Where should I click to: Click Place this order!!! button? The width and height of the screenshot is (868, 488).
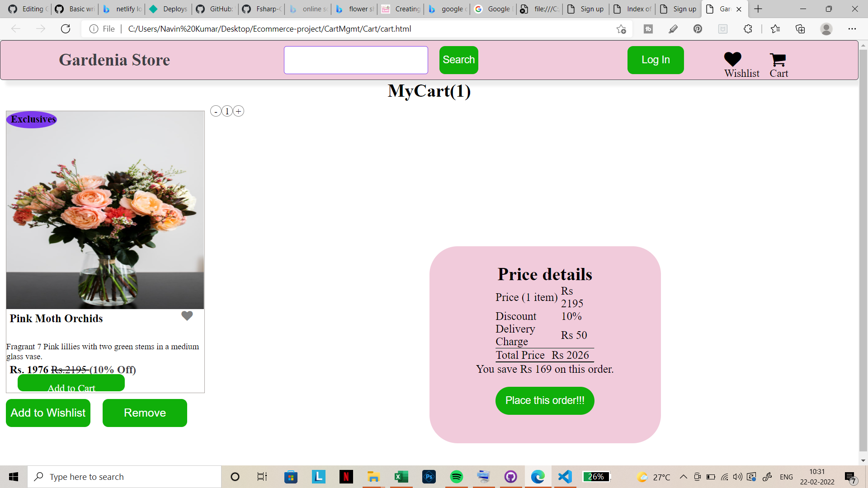pos(544,400)
